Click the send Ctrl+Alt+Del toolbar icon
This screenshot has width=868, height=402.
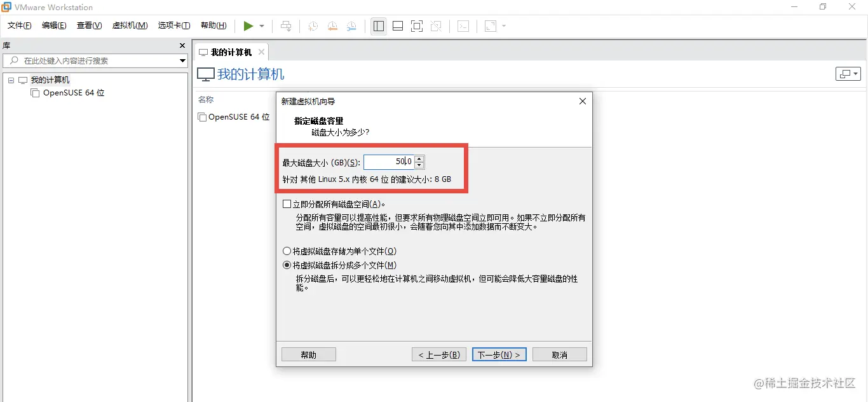coord(287,26)
